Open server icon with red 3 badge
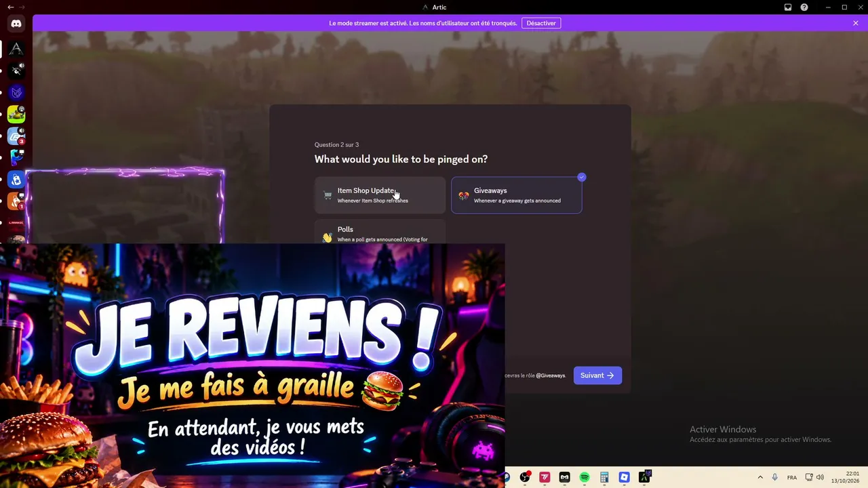Screen dimensions: 868x488 [16, 136]
